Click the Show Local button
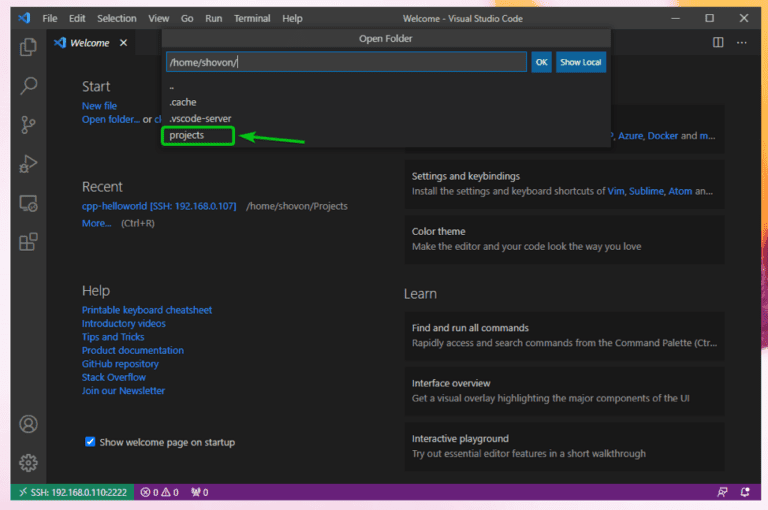Screen dimensions: 768x510 (580, 62)
